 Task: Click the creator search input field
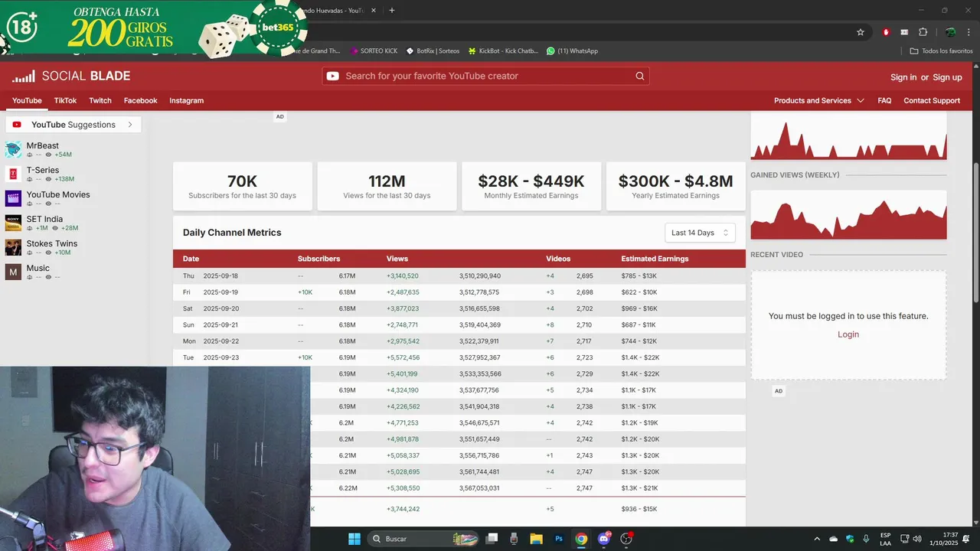tap(485, 76)
